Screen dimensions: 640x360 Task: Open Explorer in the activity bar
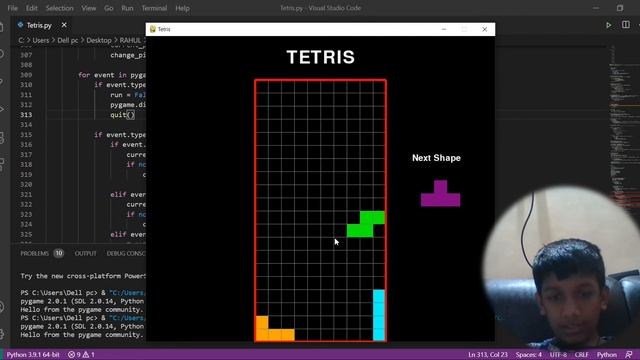click(x=2, y=27)
